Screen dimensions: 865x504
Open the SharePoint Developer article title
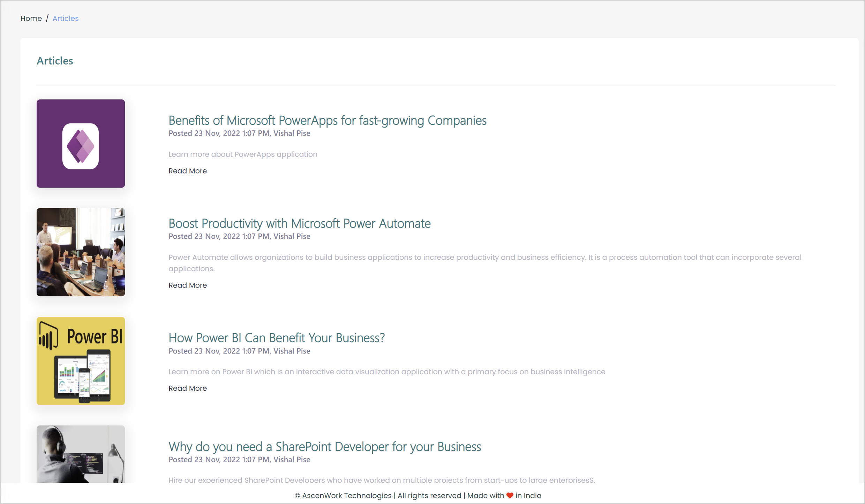(x=324, y=446)
